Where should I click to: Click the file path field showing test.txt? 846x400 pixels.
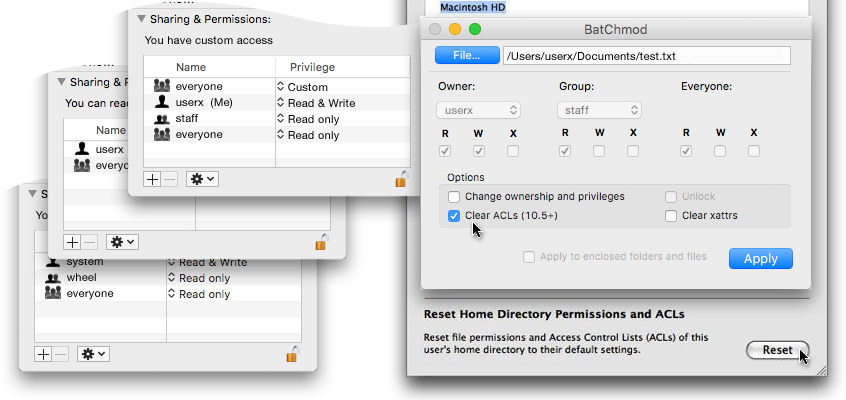tap(647, 56)
